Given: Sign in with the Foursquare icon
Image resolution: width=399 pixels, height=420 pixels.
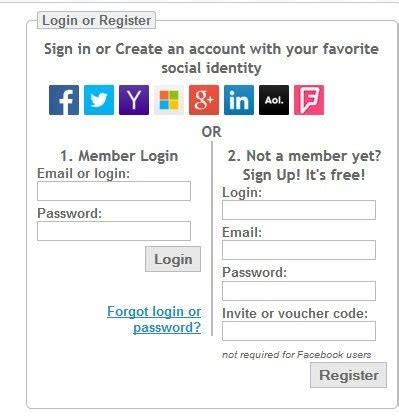Looking at the screenshot, I should click(x=309, y=100).
